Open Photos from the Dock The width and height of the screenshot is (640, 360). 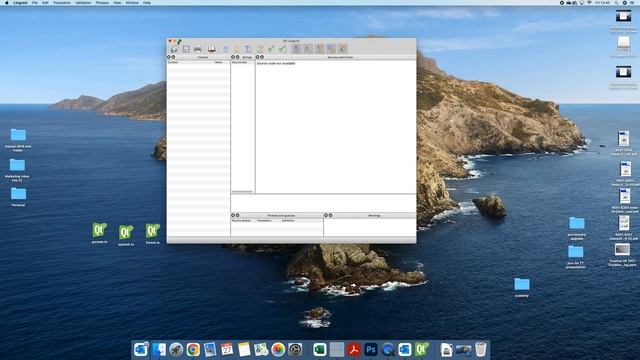pyautogui.click(x=278, y=349)
